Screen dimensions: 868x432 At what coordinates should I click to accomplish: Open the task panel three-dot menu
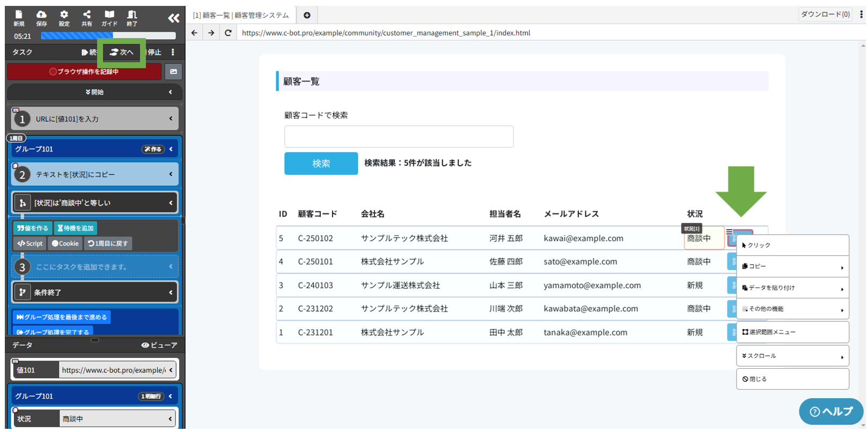coord(173,52)
